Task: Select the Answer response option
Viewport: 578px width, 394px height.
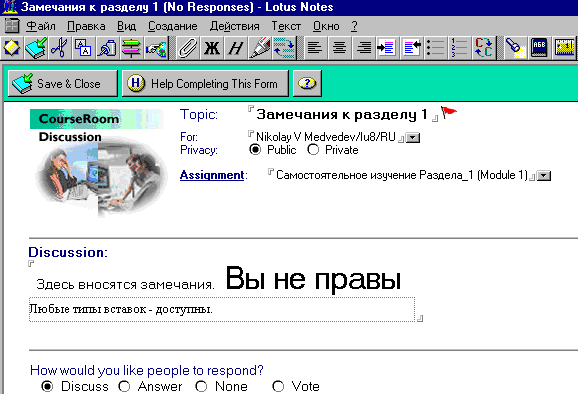Action: click(125, 386)
